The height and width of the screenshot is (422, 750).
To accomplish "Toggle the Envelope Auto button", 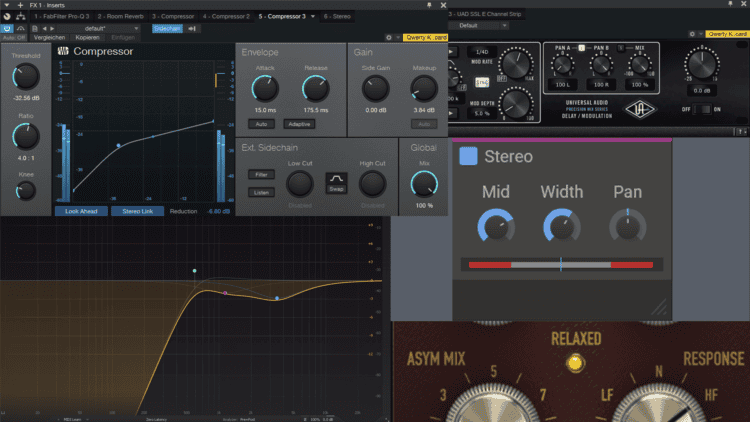I will 261,124.
